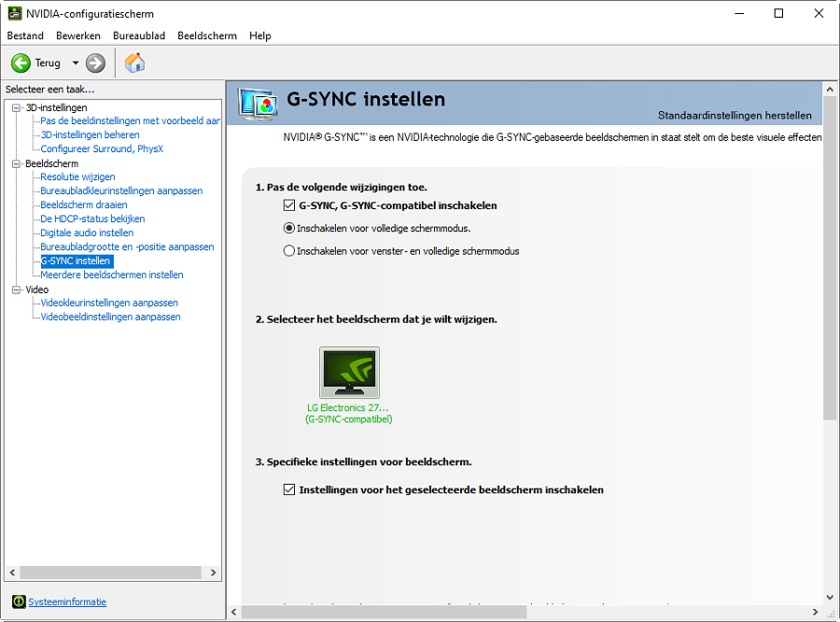Uncheck Instellingen voor het geselecteerde beeldscherm inschakelen

[289, 489]
